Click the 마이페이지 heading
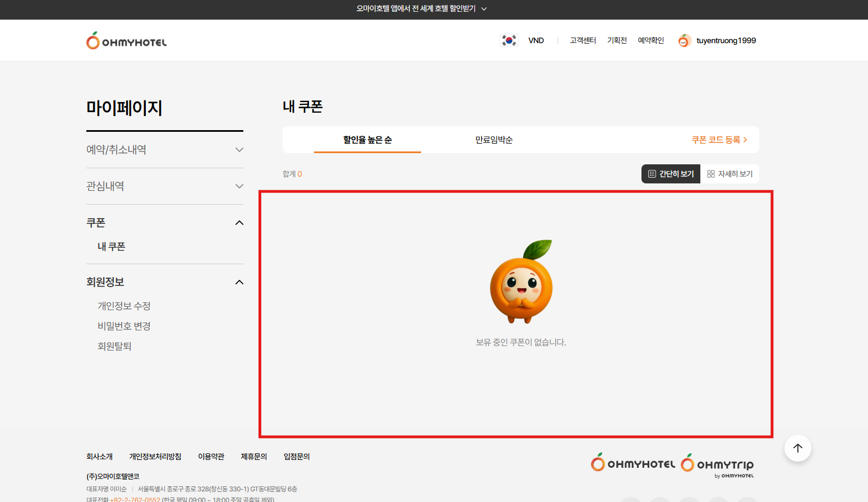 [124, 108]
